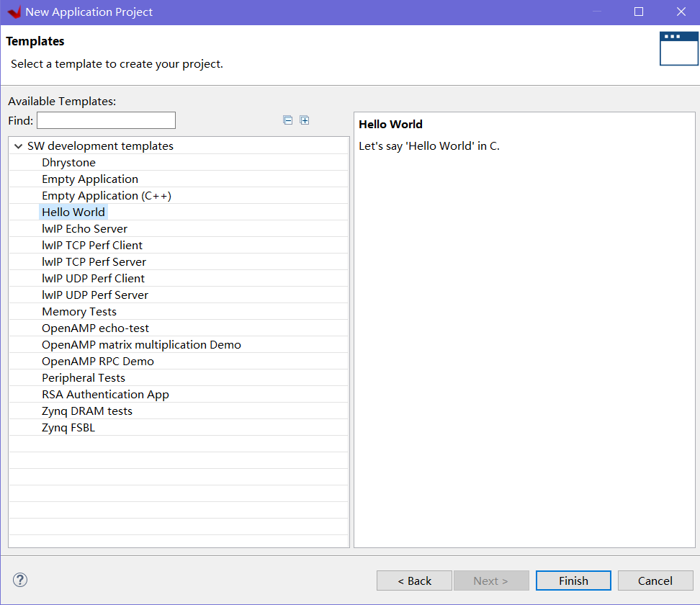Pick the lwIP Echo Server template
The height and width of the screenshot is (605, 700).
point(85,228)
